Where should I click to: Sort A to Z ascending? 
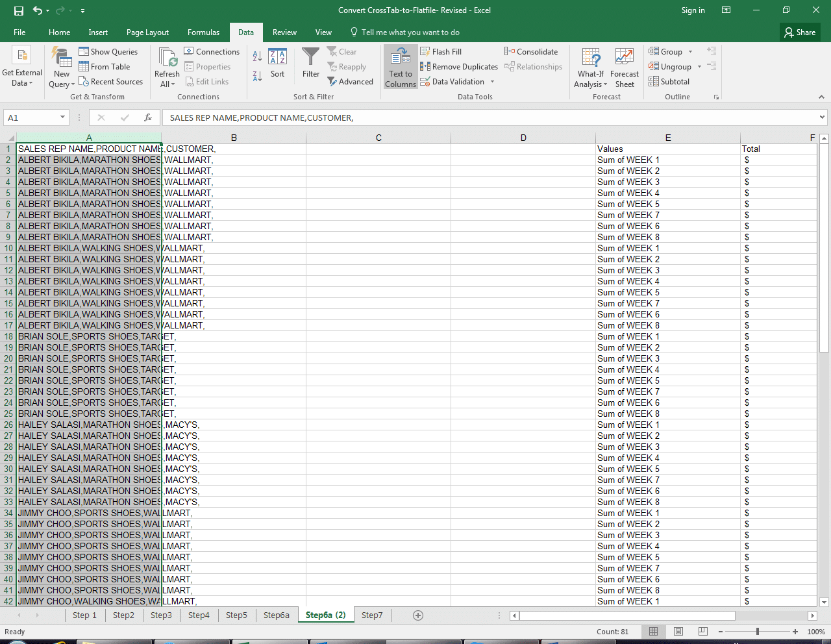coord(257,57)
